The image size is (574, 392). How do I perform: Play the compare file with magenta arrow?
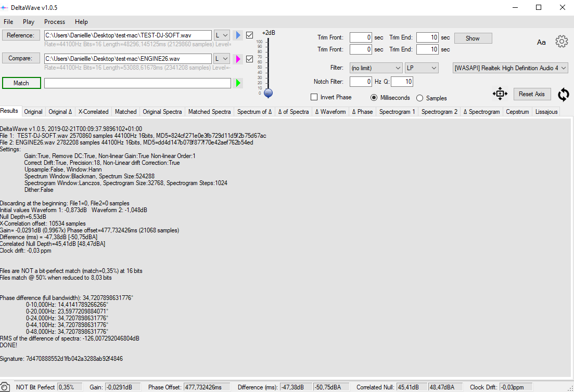(238, 59)
